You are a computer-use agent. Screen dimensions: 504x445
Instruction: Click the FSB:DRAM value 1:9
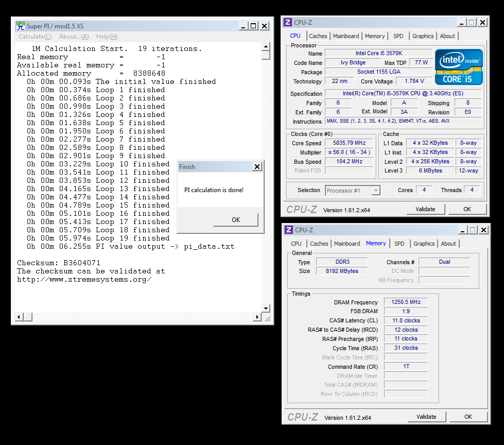pos(406,311)
